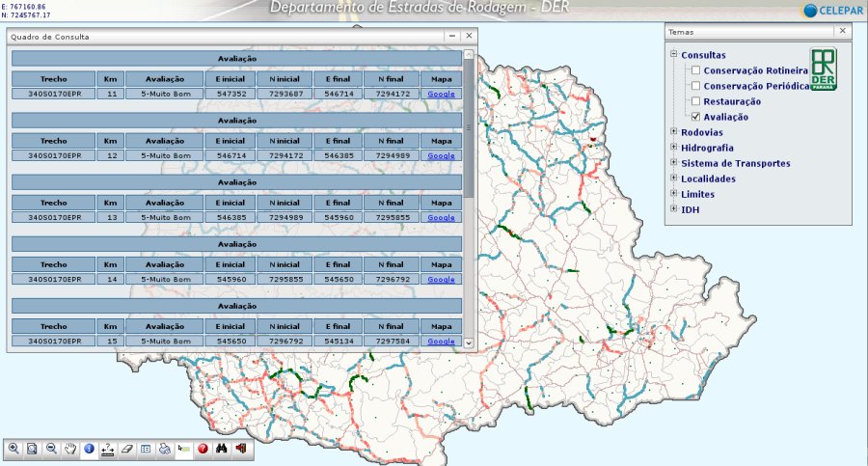Activate the blue information query tool
Image resolution: width=868 pixels, height=466 pixels.
(89, 449)
